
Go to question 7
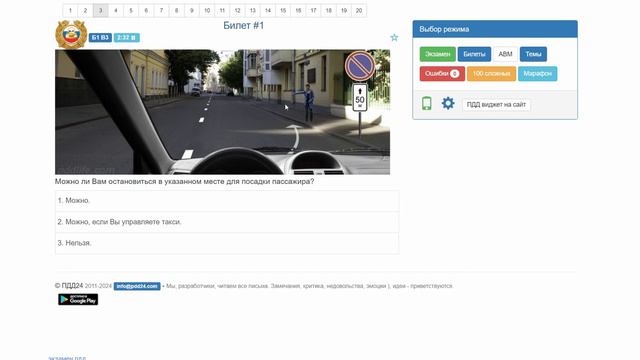(161, 11)
